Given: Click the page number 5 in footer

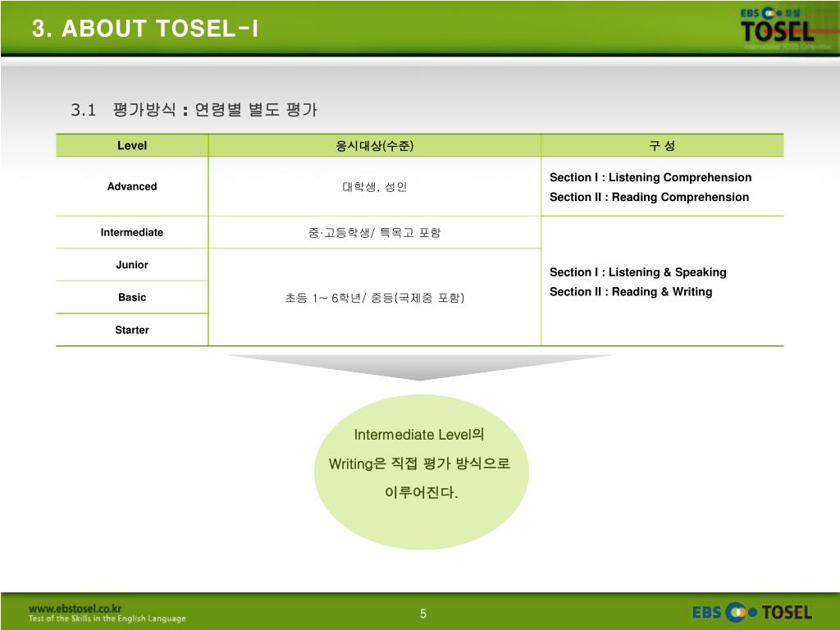Looking at the screenshot, I should (423, 614).
